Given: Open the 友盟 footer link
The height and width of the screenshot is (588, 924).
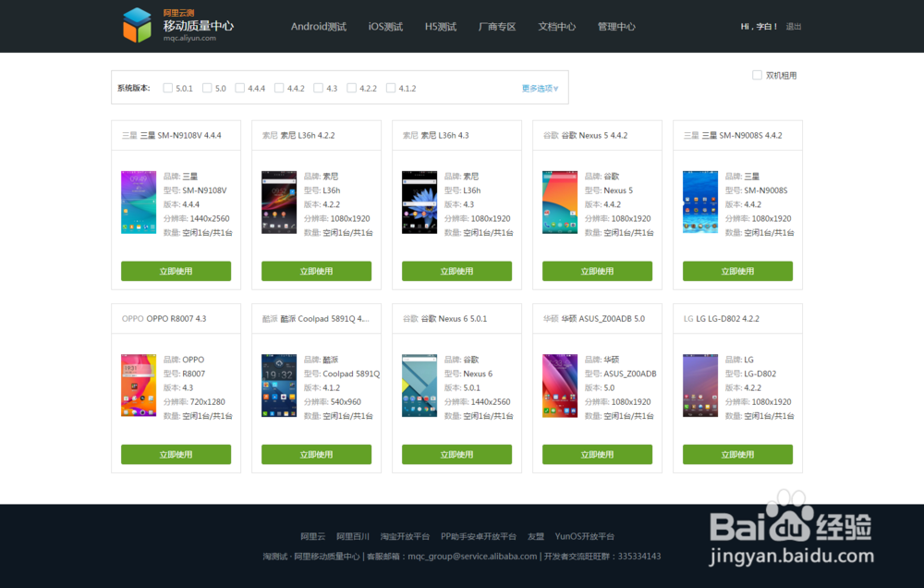Looking at the screenshot, I should pos(536,536).
